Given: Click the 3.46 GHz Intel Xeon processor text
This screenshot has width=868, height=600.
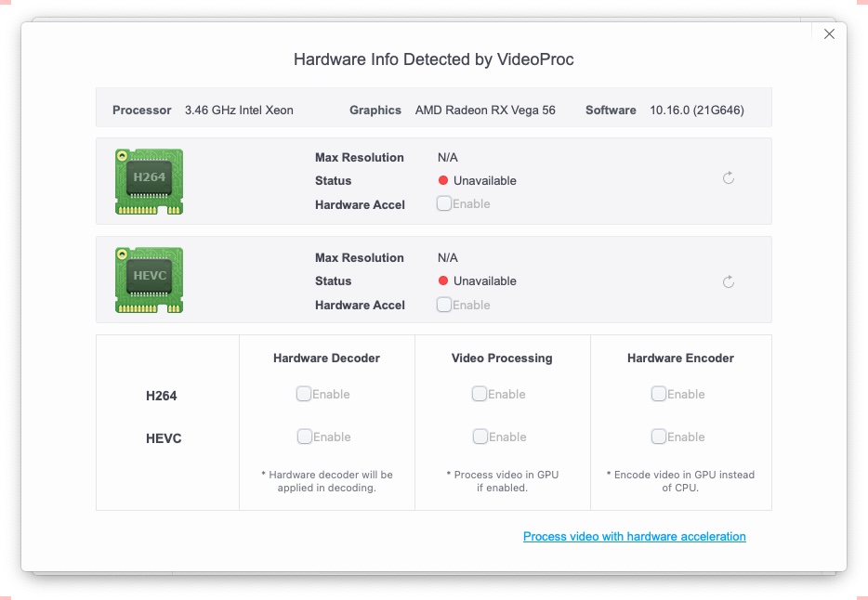Looking at the screenshot, I should 239,111.
